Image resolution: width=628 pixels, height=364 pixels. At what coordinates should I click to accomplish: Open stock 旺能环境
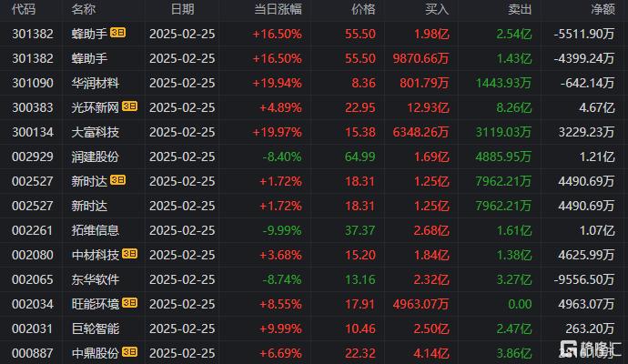pyautogui.click(x=96, y=304)
